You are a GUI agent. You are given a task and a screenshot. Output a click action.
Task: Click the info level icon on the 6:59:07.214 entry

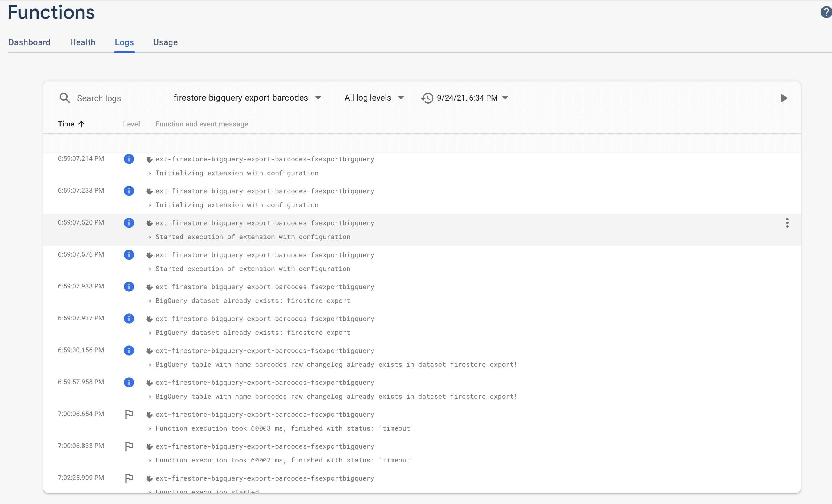pyautogui.click(x=129, y=159)
